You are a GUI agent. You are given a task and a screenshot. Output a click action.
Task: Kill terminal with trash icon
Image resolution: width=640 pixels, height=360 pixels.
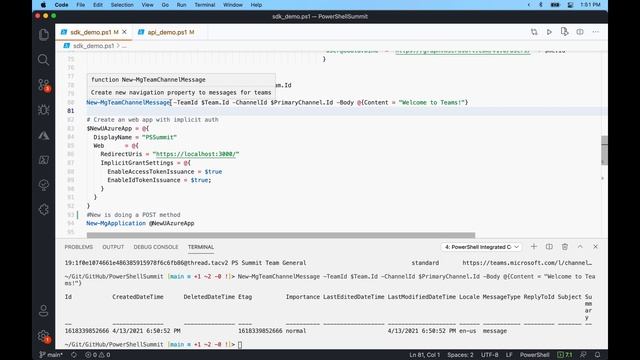[x=564, y=247]
